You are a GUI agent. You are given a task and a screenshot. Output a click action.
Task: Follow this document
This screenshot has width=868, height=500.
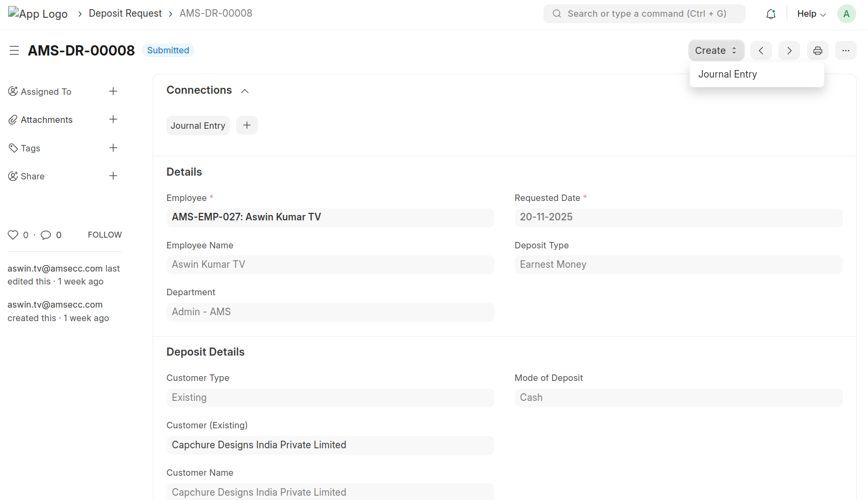pyautogui.click(x=105, y=235)
